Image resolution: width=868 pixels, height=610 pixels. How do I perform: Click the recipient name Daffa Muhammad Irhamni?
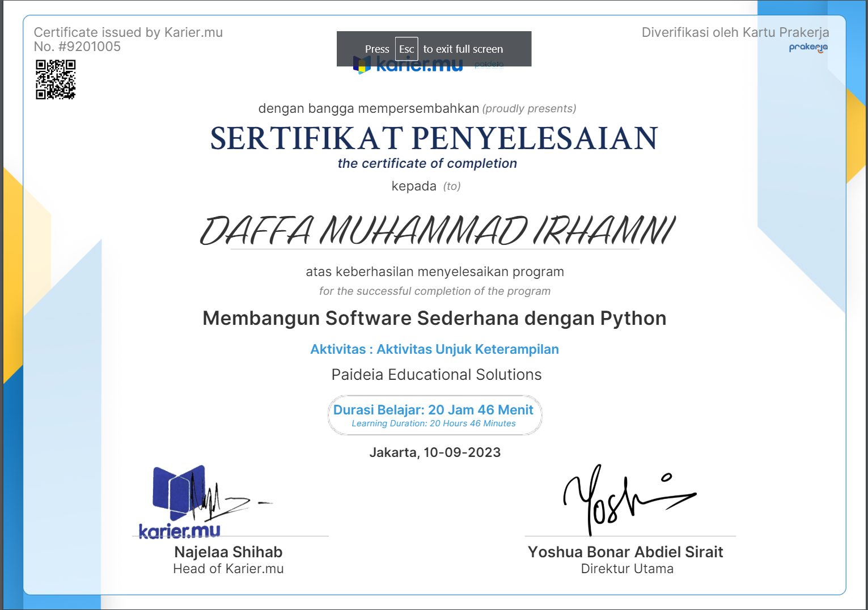[x=437, y=231]
